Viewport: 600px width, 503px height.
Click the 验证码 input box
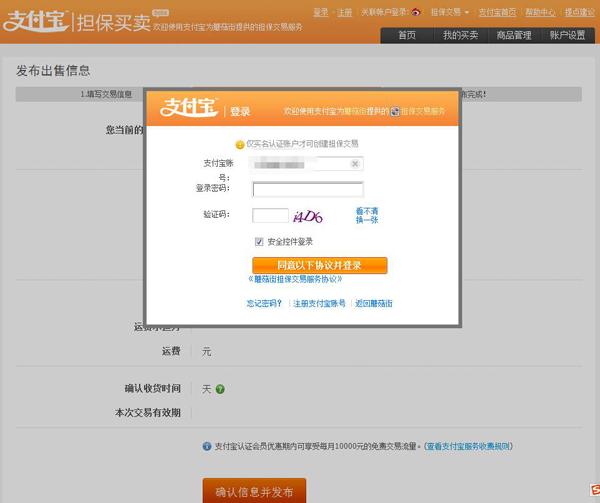point(270,215)
